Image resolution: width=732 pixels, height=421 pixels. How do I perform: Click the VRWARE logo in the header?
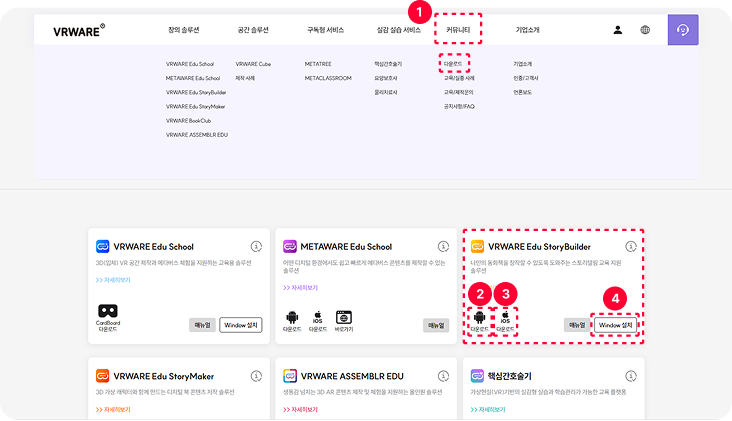[x=78, y=31]
